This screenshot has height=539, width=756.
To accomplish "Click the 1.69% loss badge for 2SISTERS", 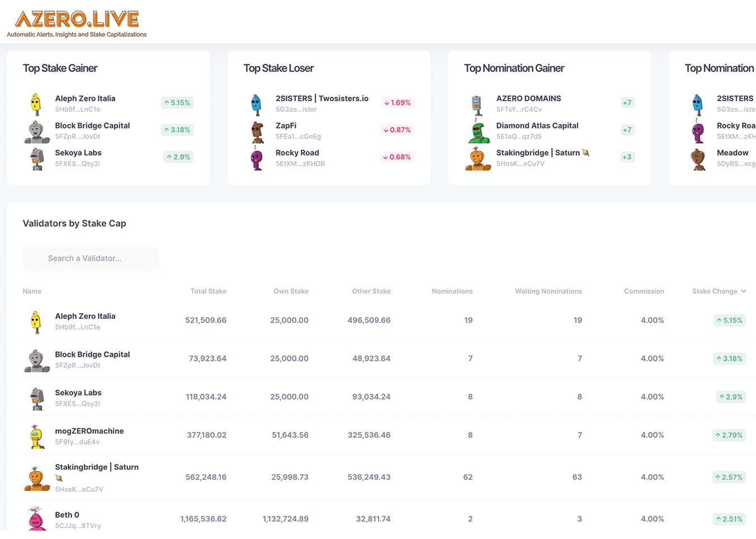I will (x=398, y=103).
